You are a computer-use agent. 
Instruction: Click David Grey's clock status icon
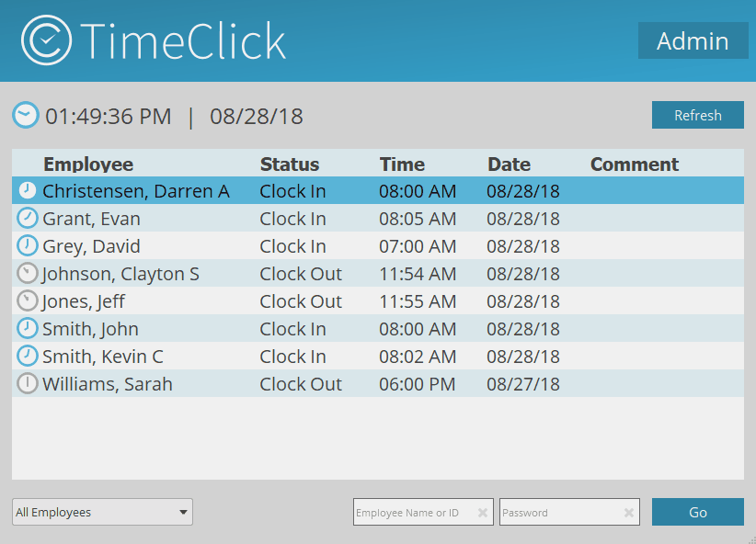[27, 245]
